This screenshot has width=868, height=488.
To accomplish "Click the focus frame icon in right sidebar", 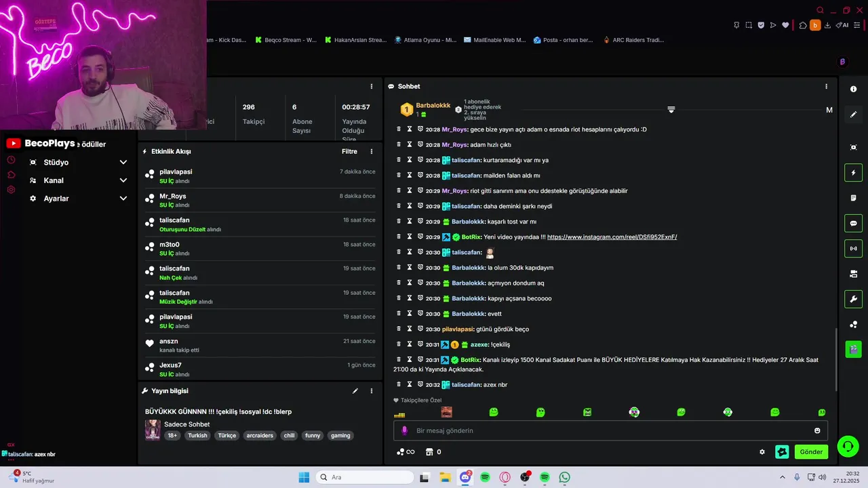I will coord(853,147).
